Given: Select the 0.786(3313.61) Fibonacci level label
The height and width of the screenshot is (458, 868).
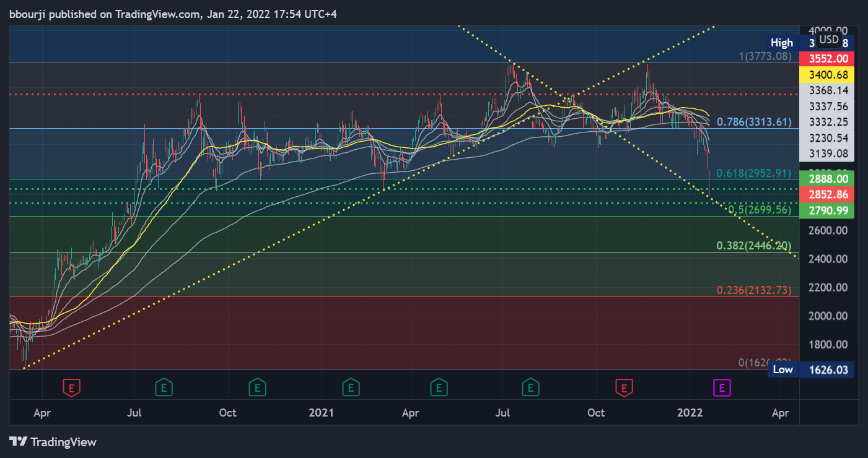Looking at the screenshot, I should [x=754, y=121].
